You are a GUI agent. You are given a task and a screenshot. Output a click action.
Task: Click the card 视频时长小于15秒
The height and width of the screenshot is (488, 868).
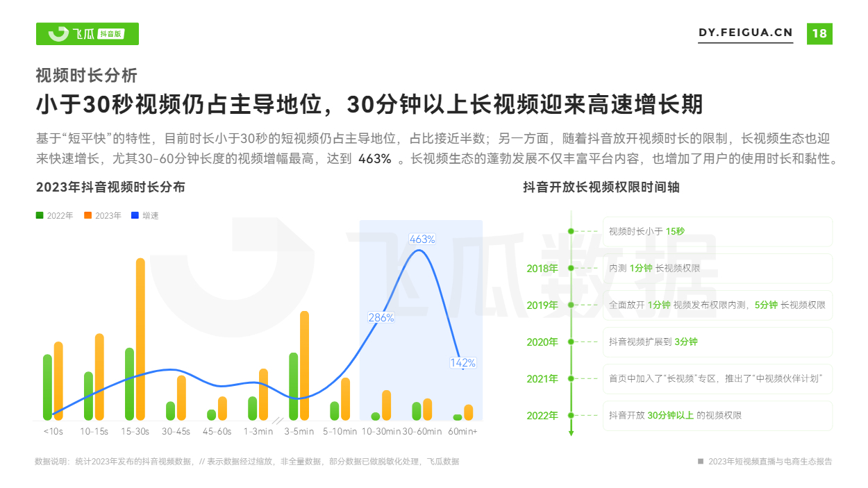(x=717, y=231)
